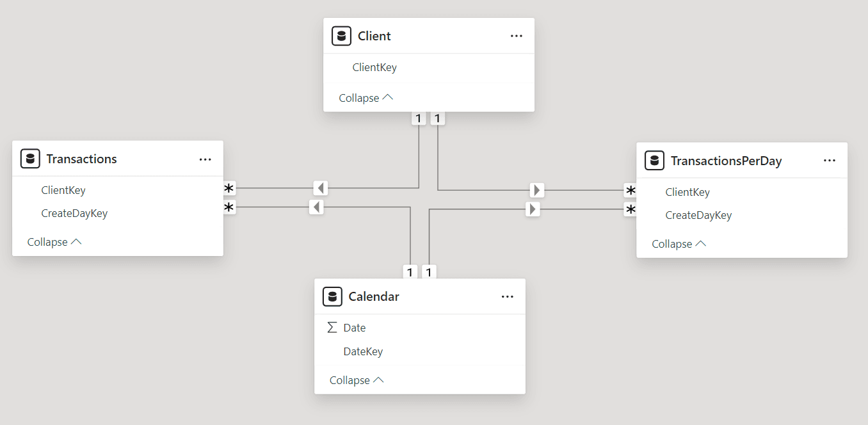868x425 pixels.
Task: Open more options menu for Calendar table
Action: 508,296
